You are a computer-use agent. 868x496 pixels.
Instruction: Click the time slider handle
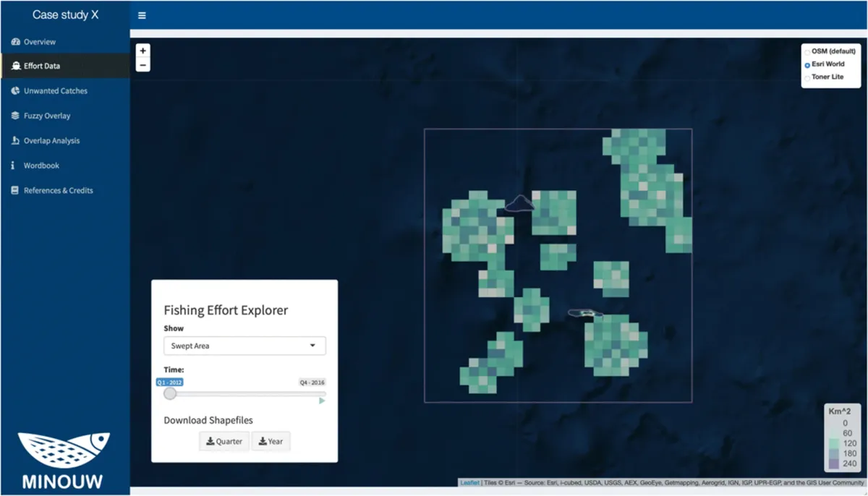(170, 393)
